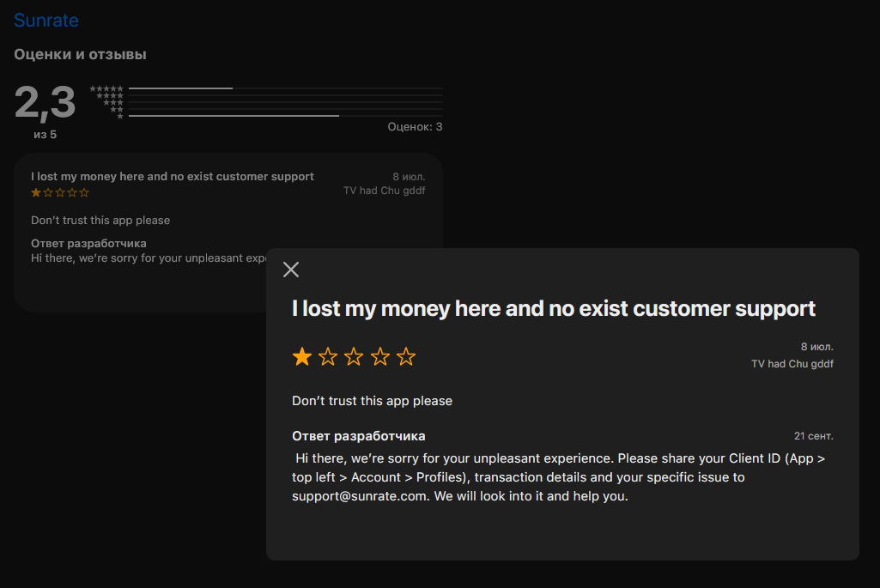Image resolution: width=880 pixels, height=588 pixels.
Task: Click the background card reviewer name
Action: [x=384, y=191]
